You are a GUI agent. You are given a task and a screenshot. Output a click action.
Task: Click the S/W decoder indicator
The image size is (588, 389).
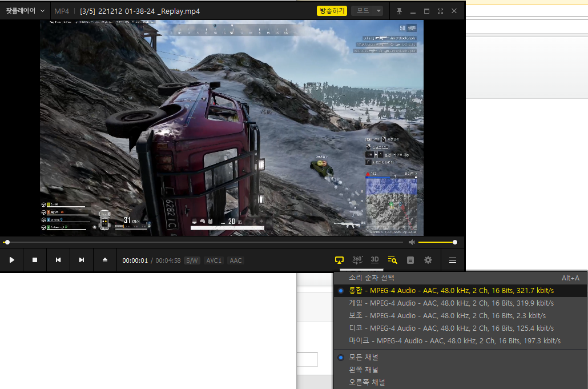click(192, 260)
